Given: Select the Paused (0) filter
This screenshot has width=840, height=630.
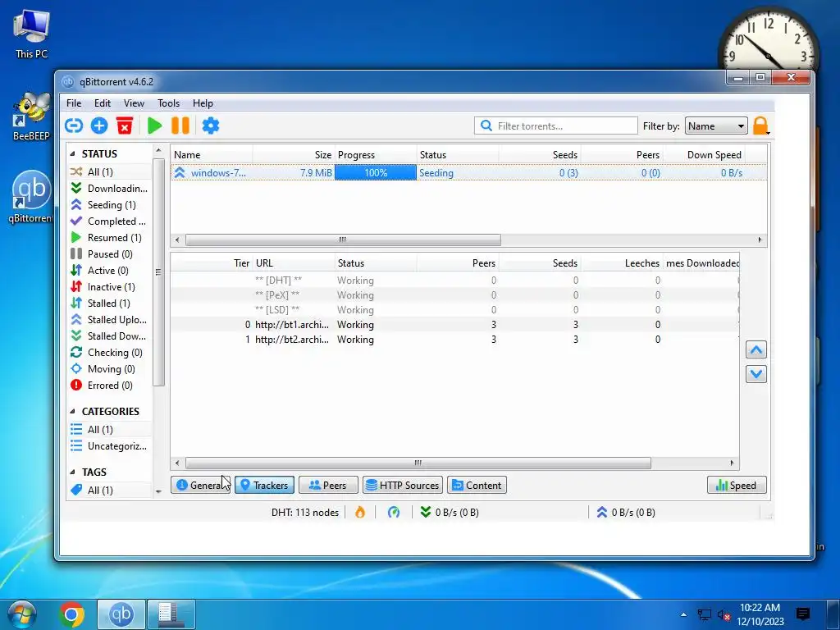Looking at the screenshot, I should [x=109, y=254].
